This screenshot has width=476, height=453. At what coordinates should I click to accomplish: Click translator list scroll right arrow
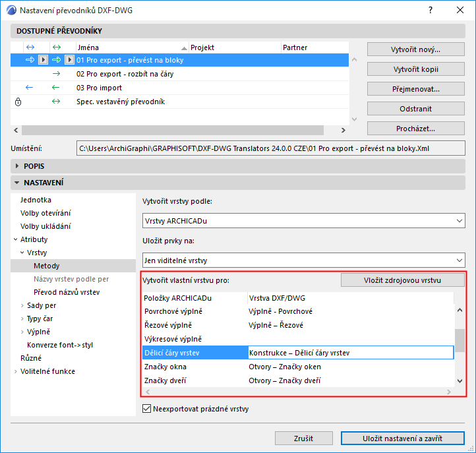point(343,130)
